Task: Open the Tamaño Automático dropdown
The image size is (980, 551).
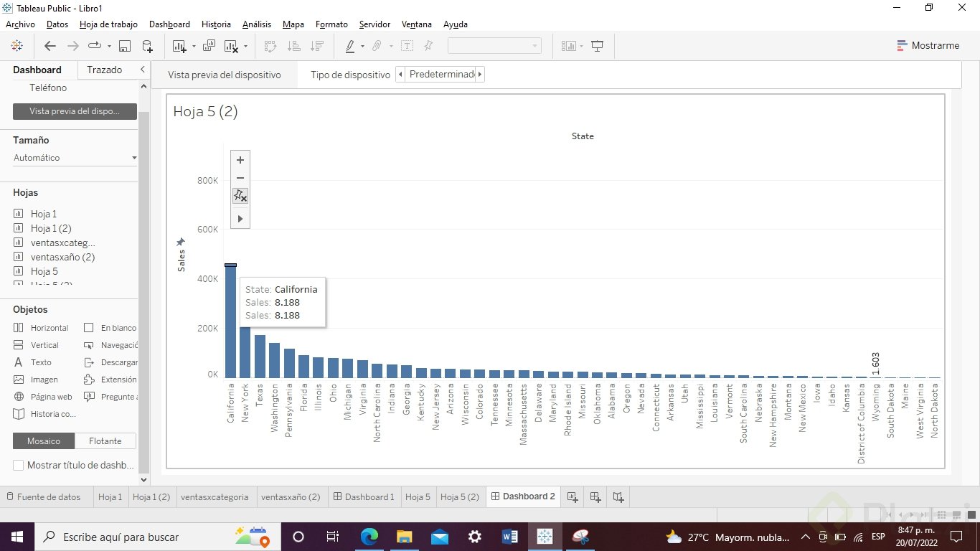Action: click(75, 158)
